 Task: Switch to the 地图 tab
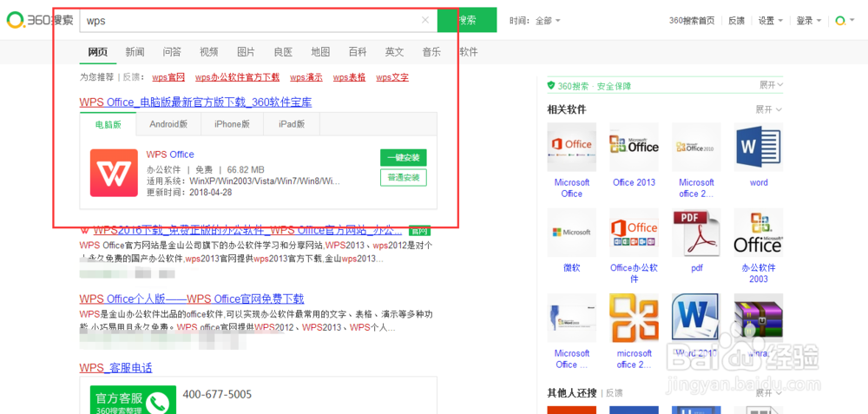click(x=320, y=52)
